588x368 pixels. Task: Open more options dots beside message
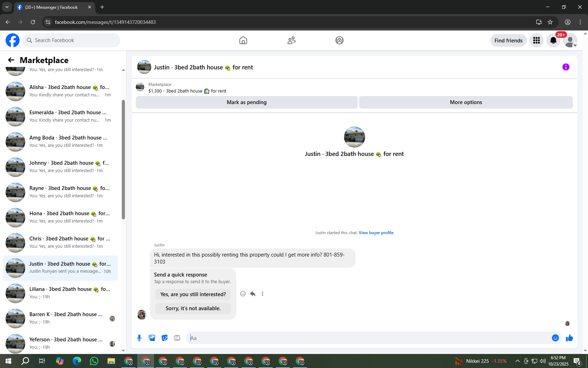coord(262,294)
